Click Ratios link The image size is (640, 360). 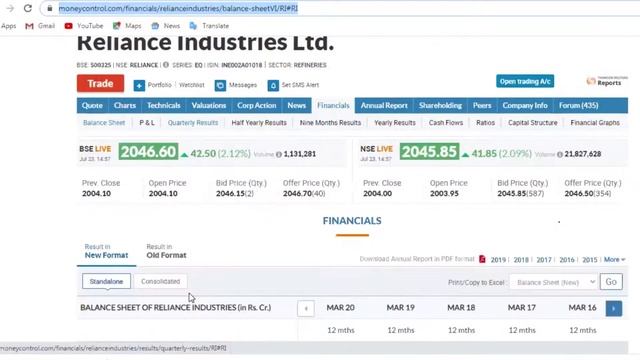[485, 123]
